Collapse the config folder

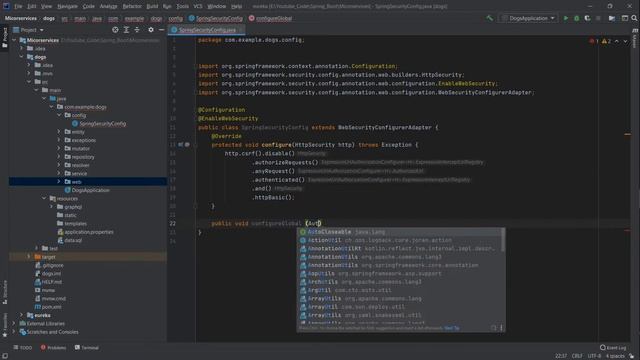coord(59,115)
